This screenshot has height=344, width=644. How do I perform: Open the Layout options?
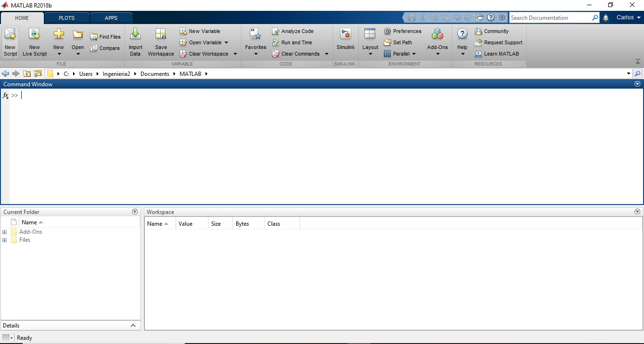[370, 41]
